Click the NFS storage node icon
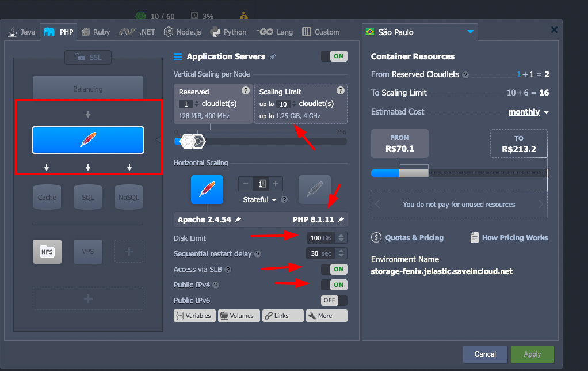The width and height of the screenshot is (588, 371). pyautogui.click(x=47, y=252)
